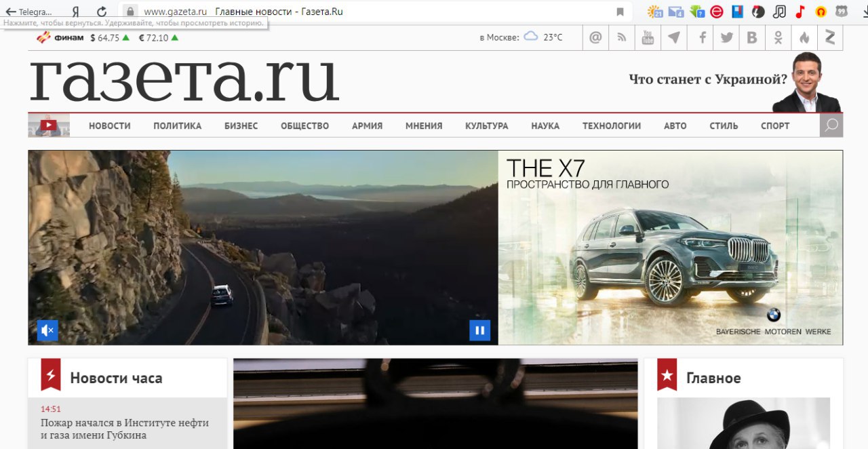The image size is (868, 449).
Task: Open the Telegram paper plane icon
Action: tap(674, 37)
